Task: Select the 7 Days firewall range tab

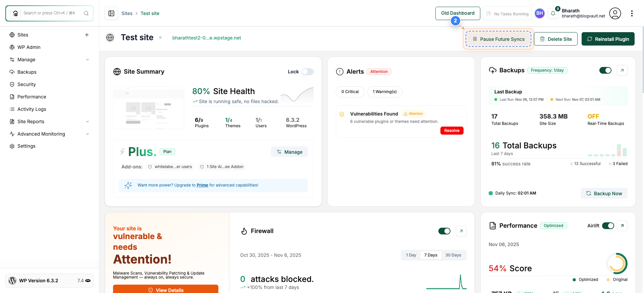Action: point(431,255)
